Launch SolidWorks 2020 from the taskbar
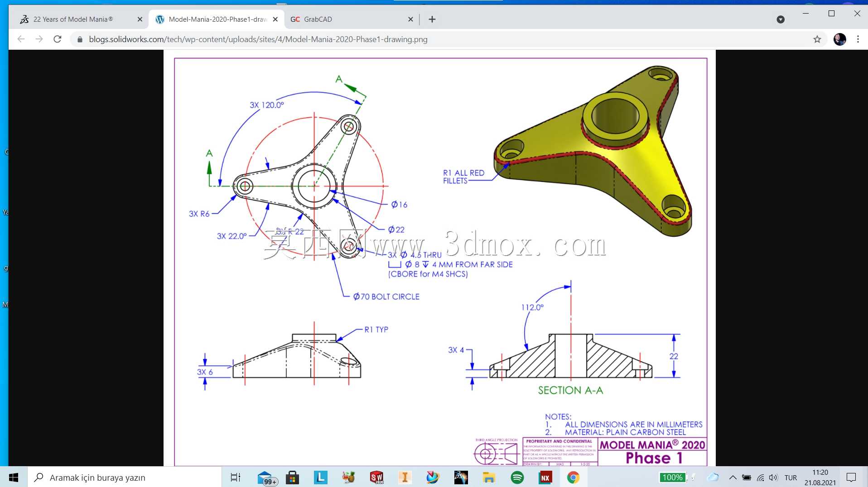Screen dimensions: 868x487 click(376, 477)
